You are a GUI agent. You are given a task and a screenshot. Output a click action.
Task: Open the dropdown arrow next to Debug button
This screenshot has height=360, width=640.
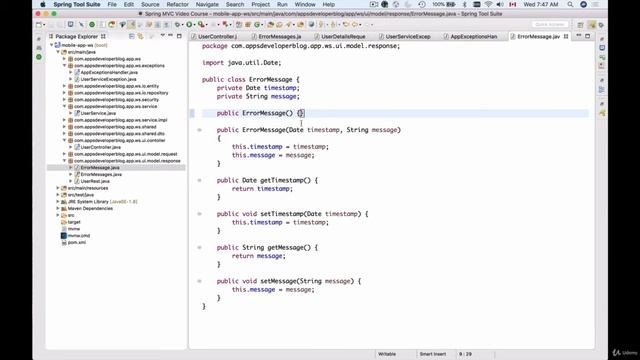[182, 25]
